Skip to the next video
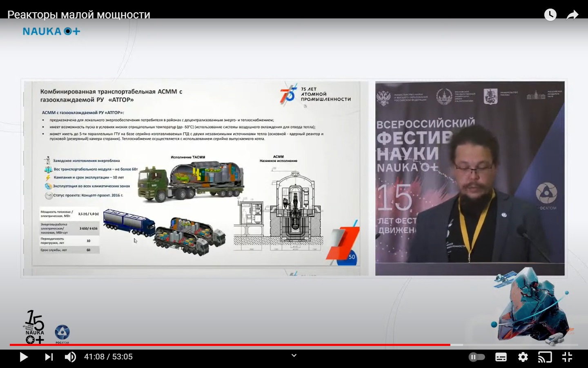Image resolution: width=588 pixels, height=368 pixels. coord(49,357)
